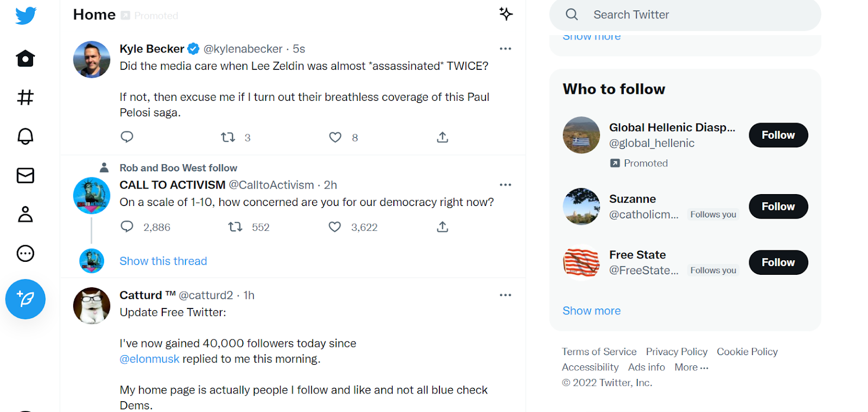Screen dimensions: 868x412
Task: Like the CALL TO ACTIVISM tweet
Action: tap(335, 227)
